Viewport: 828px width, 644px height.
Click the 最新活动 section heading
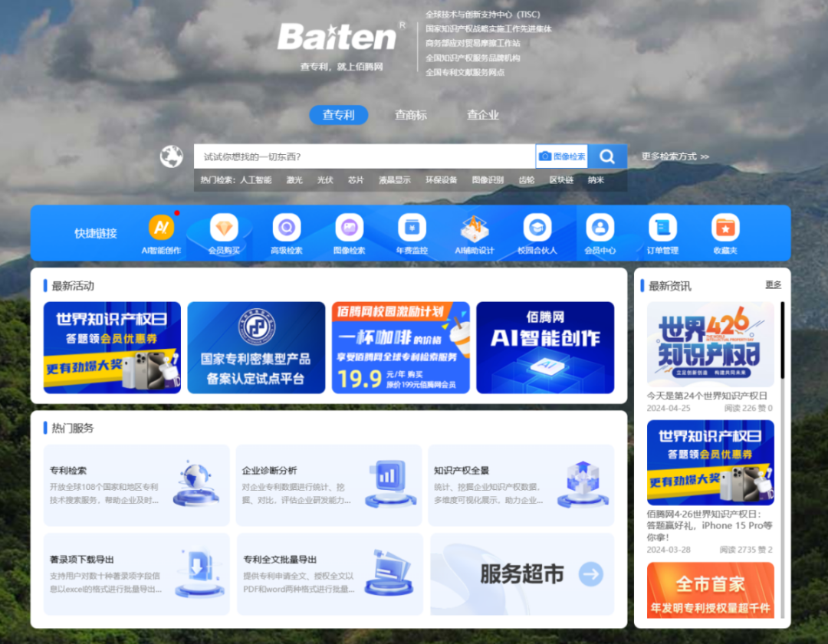pos(73,285)
